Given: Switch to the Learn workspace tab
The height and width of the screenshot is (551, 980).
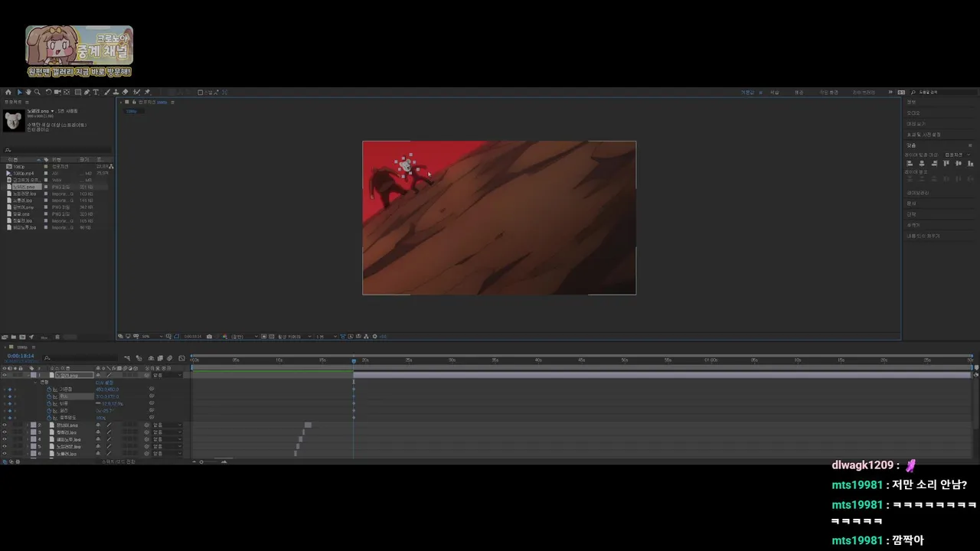Looking at the screenshot, I should 774,92.
